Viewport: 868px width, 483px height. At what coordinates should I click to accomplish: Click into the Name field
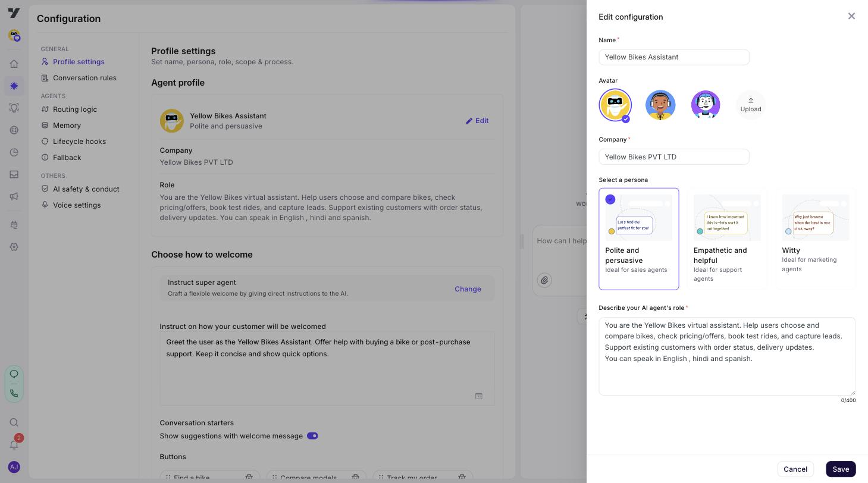coord(674,57)
